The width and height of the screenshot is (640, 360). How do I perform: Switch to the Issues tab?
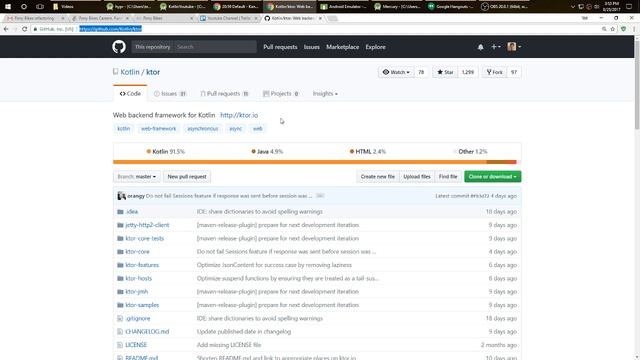pyautogui.click(x=170, y=93)
